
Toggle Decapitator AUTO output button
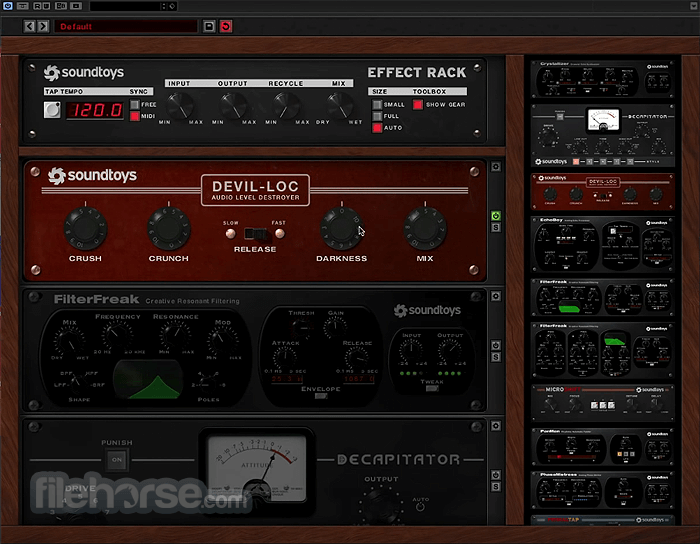tap(420, 507)
